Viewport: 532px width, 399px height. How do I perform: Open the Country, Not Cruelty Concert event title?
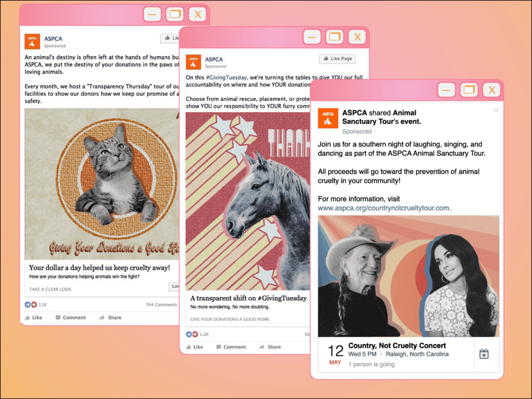(x=397, y=345)
